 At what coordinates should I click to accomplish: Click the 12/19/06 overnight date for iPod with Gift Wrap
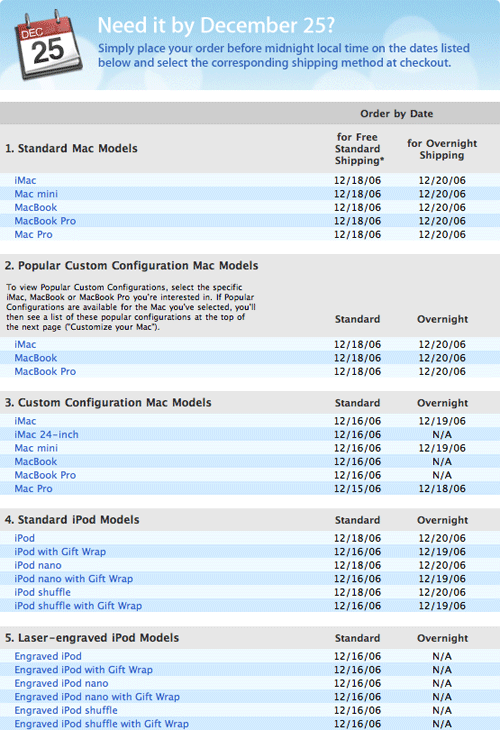[442, 552]
